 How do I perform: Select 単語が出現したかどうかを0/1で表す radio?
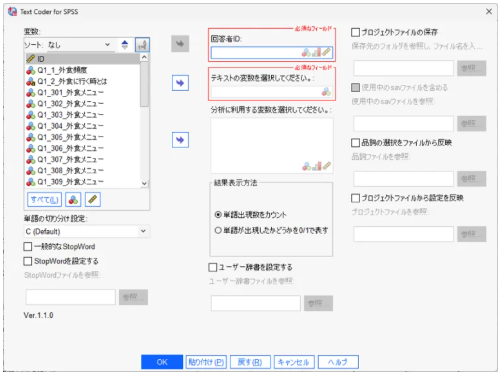pyautogui.click(x=218, y=230)
